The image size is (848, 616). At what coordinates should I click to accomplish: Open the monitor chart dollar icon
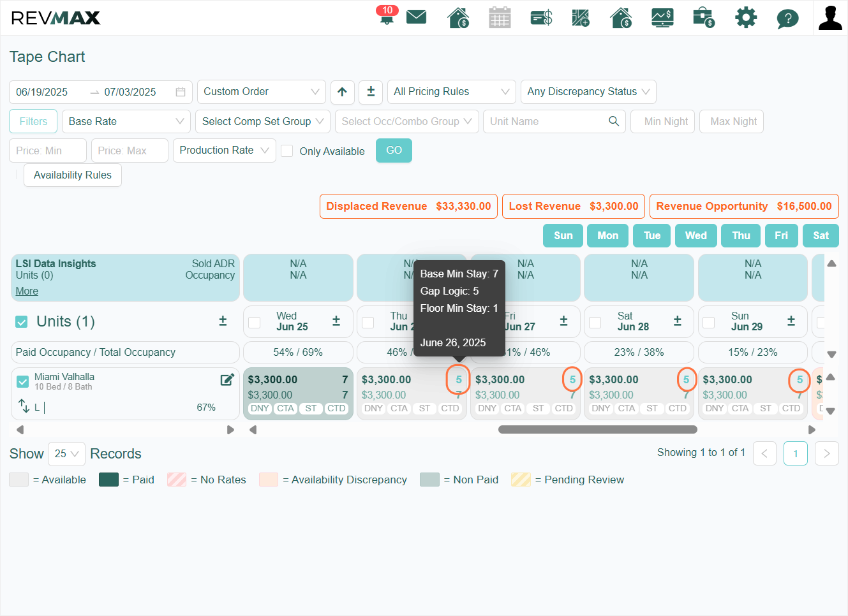662,17
